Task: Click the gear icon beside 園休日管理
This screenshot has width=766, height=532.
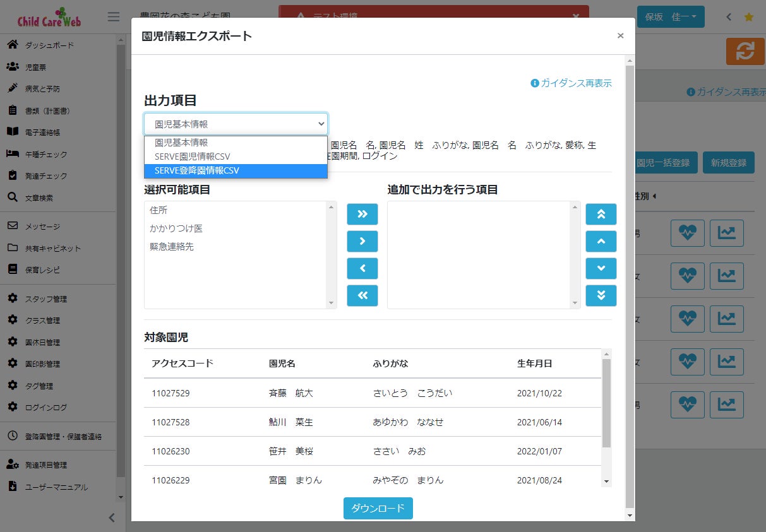Action: point(12,342)
